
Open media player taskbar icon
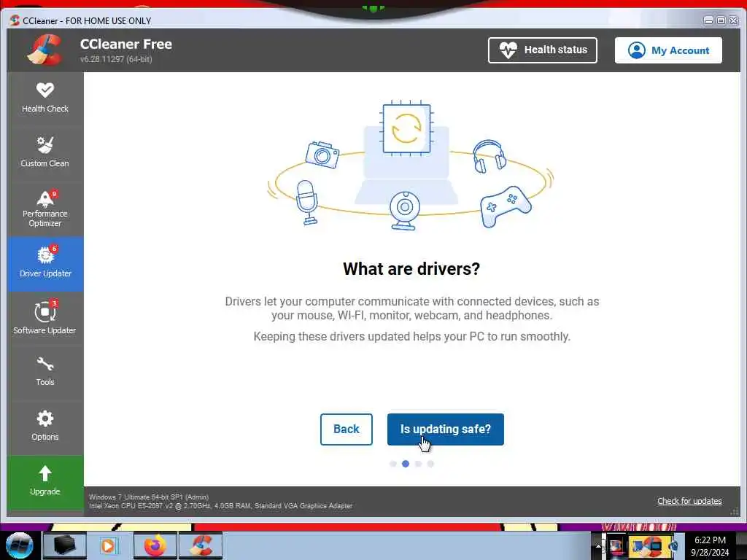[x=109, y=545]
